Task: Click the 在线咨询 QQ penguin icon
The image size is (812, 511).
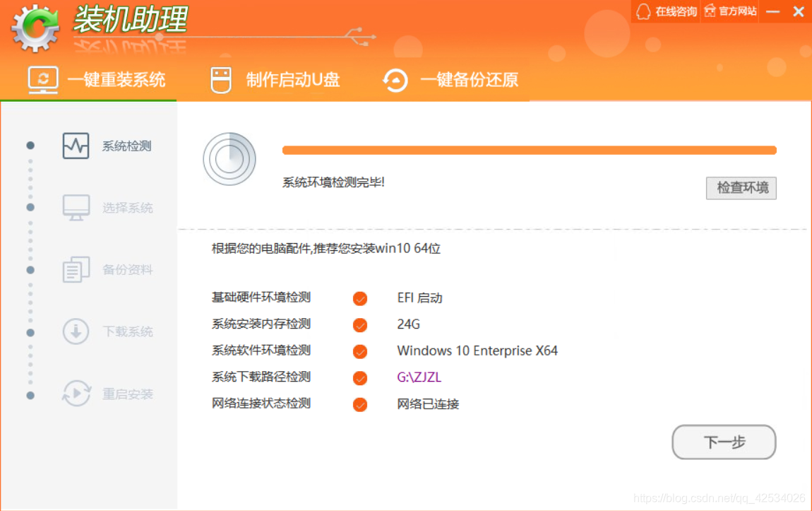Action: click(643, 11)
